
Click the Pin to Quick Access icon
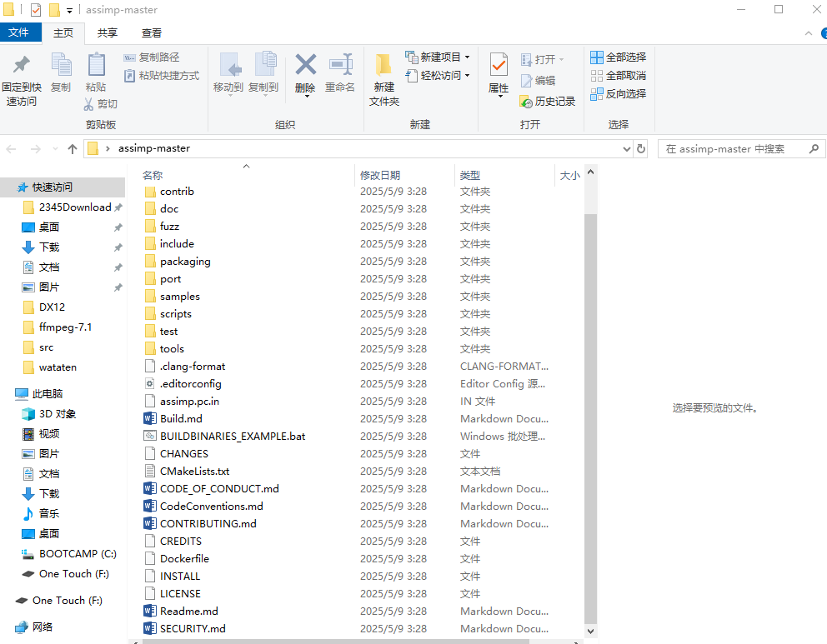coord(21,65)
